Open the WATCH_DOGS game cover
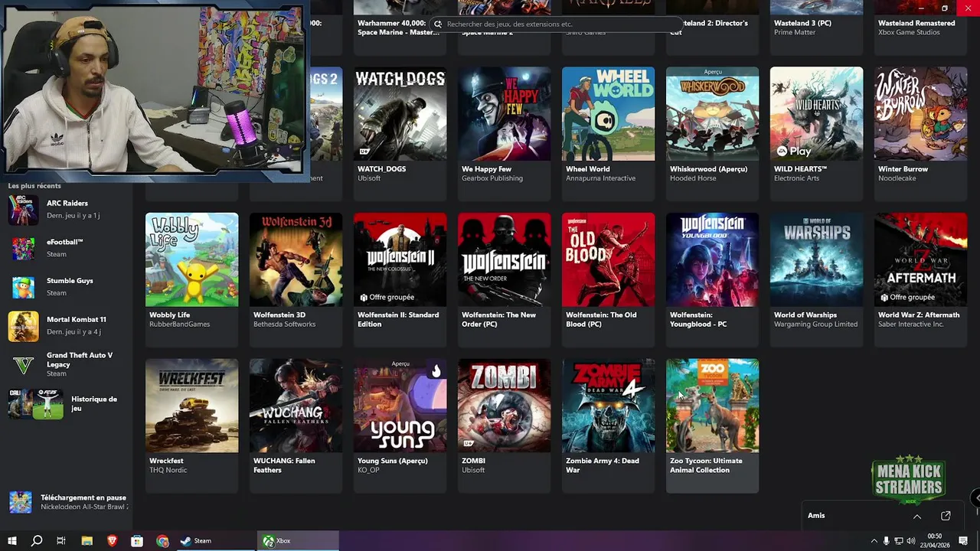Image resolution: width=980 pixels, height=551 pixels. point(400,114)
